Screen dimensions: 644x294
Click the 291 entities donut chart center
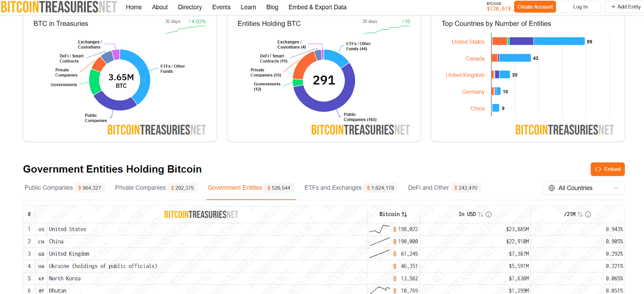click(324, 80)
